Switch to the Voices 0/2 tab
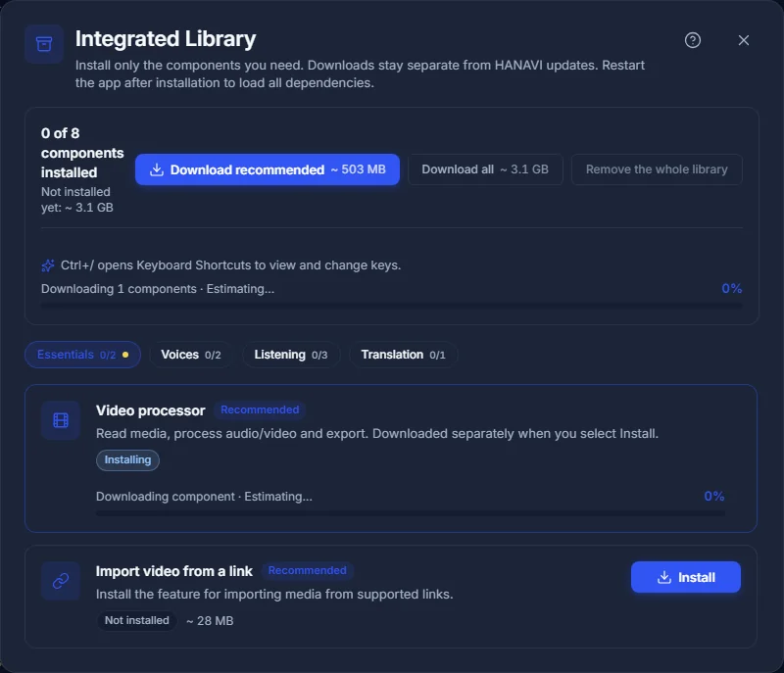 (x=190, y=355)
